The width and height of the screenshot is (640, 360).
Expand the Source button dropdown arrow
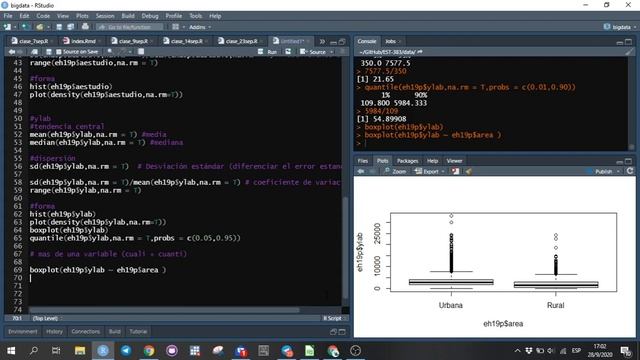(331, 52)
